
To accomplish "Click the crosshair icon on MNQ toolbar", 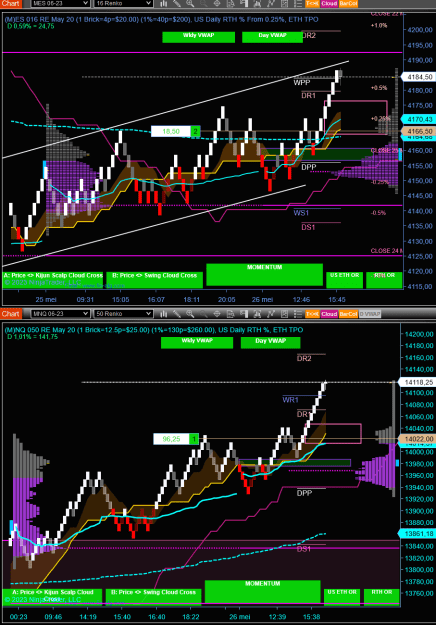I will point(217,314).
